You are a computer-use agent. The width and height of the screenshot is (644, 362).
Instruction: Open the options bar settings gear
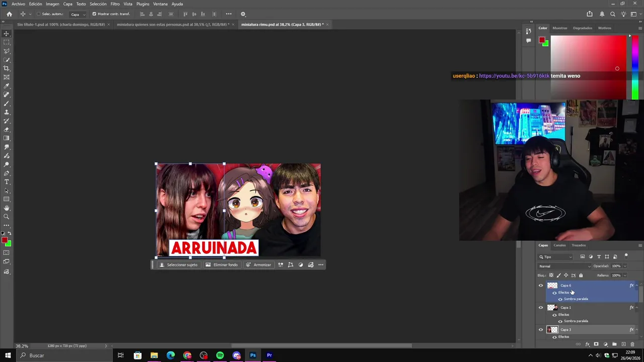point(243,14)
